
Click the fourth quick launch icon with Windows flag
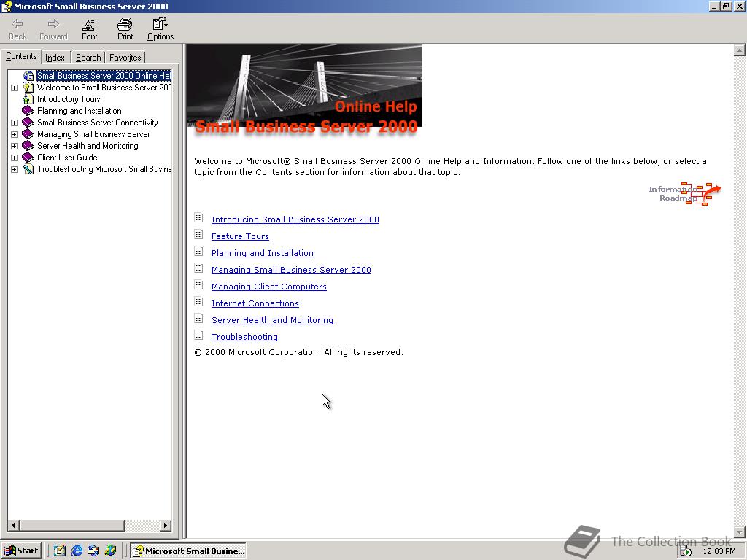111,551
